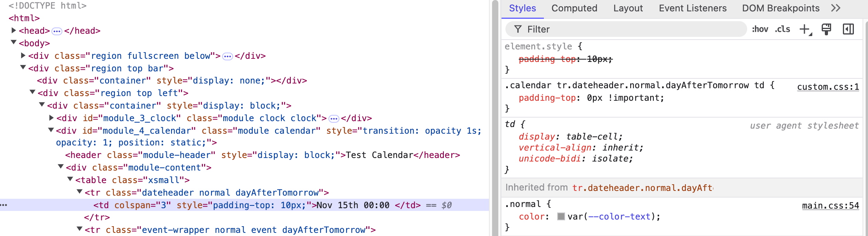Switch to the Computed tab
The width and height of the screenshot is (868, 236).
click(x=574, y=8)
